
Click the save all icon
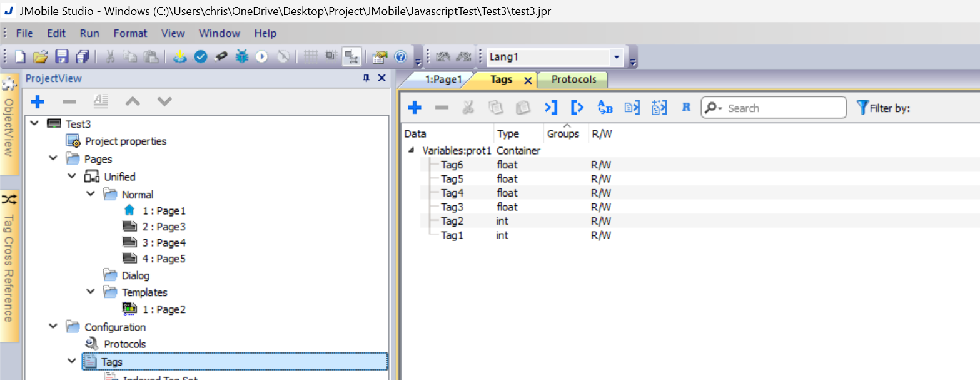click(82, 57)
